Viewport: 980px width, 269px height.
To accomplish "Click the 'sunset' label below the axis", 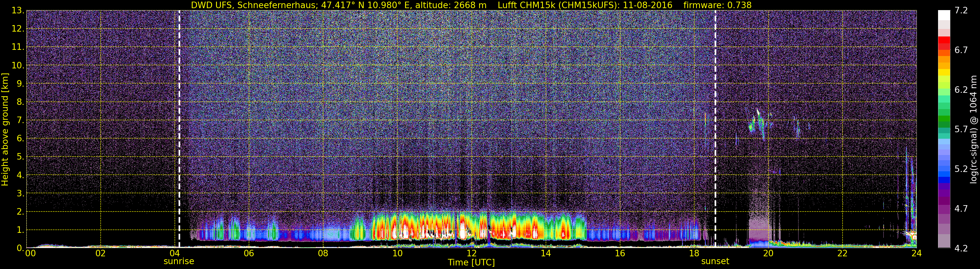I will [x=715, y=262].
